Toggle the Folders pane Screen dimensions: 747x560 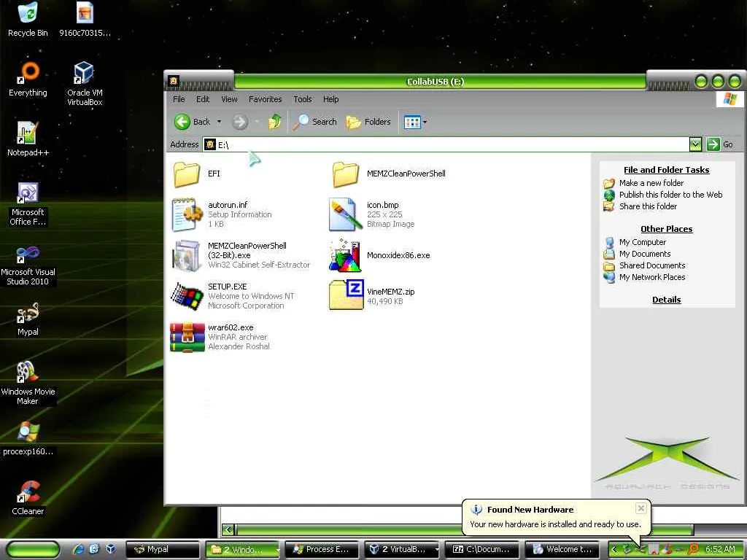click(368, 122)
